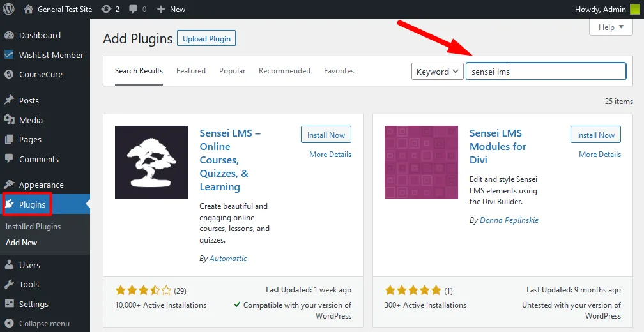The image size is (644, 332).
Task: Open the Favorites tab
Action: (339, 71)
